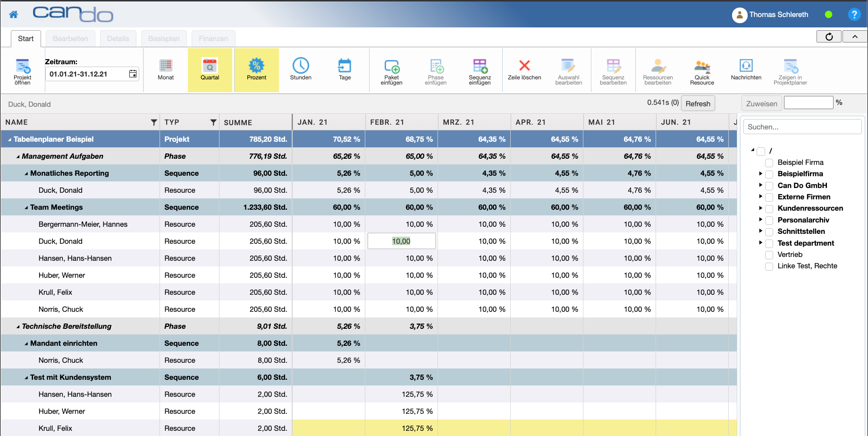The width and height of the screenshot is (868, 436).
Task: Select the Stunden display mode
Action: [301, 70]
